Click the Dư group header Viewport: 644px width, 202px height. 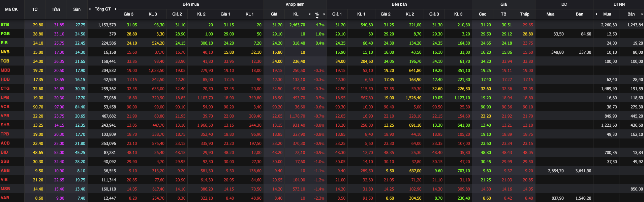(564, 4)
